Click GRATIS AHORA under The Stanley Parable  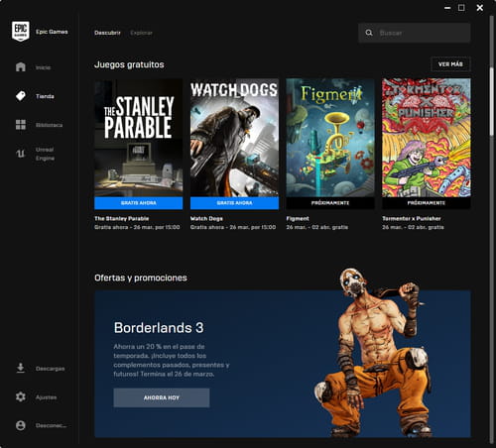[x=138, y=203]
